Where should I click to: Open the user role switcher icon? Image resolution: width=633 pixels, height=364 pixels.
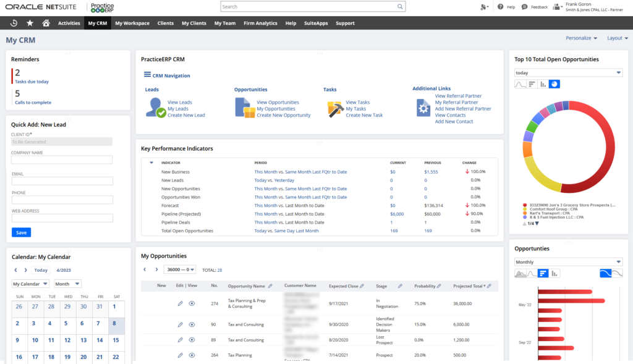click(557, 6)
